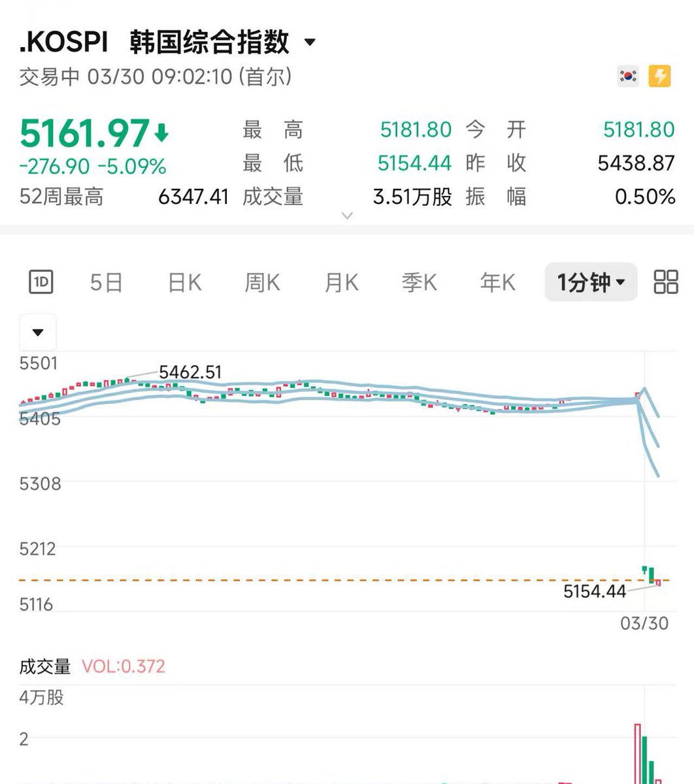The width and height of the screenshot is (694, 784).
Task: Click the 成交量 volume panel title
Action: point(44,666)
